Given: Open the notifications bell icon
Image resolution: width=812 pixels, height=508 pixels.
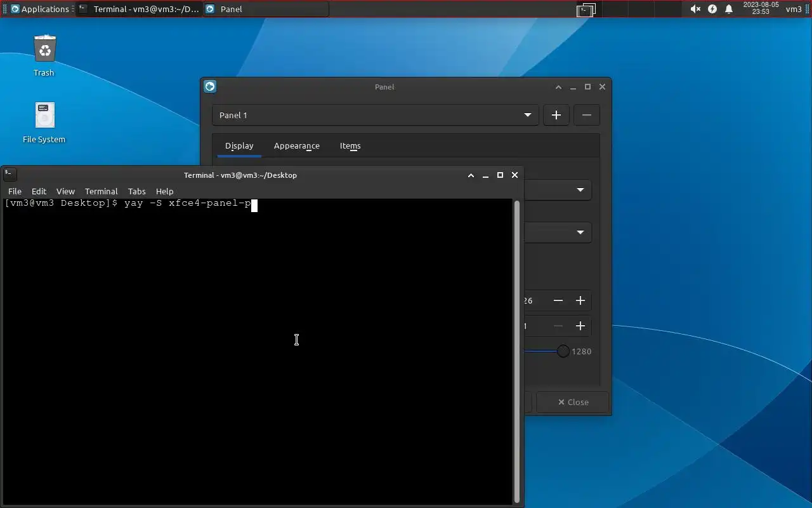Looking at the screenshot, I should pyautogui.click(x=729, y=9).
